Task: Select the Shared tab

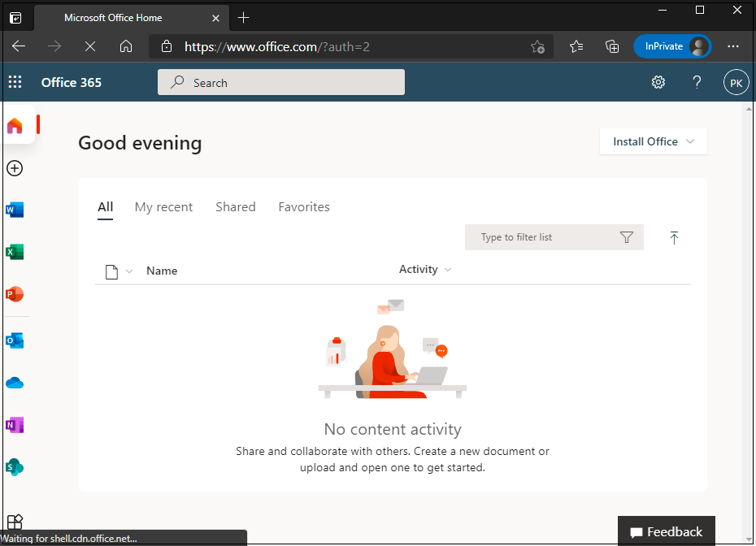Action: pos(236,207)
